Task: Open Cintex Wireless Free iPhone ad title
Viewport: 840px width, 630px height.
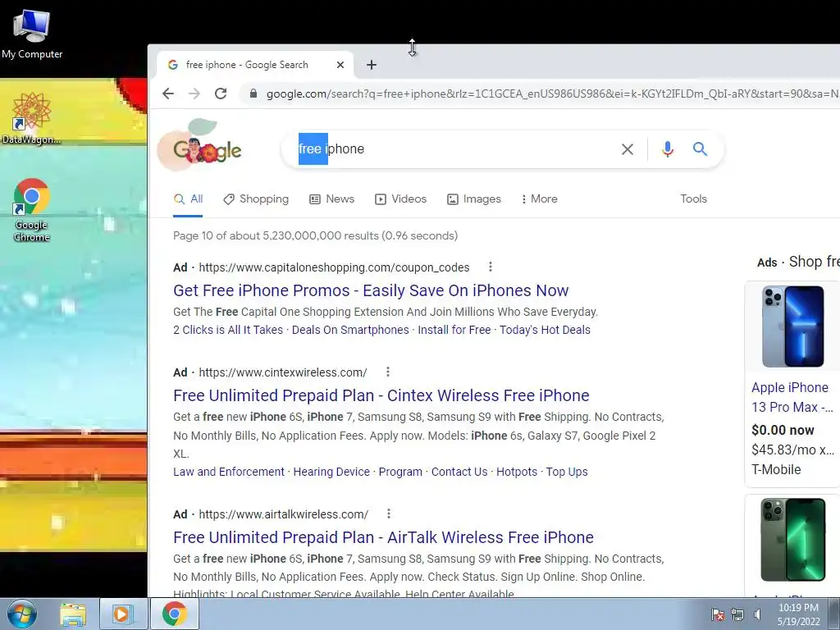Action: click(381, 395)
